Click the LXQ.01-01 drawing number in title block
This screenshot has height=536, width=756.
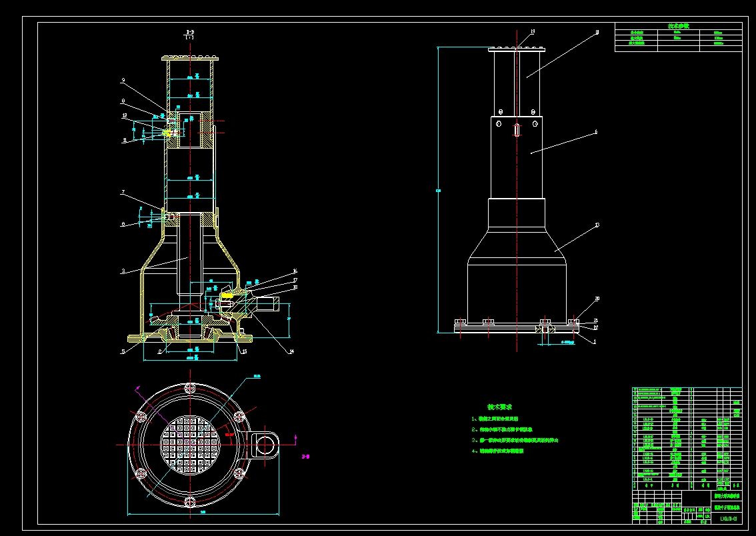[x=728, y=519]
